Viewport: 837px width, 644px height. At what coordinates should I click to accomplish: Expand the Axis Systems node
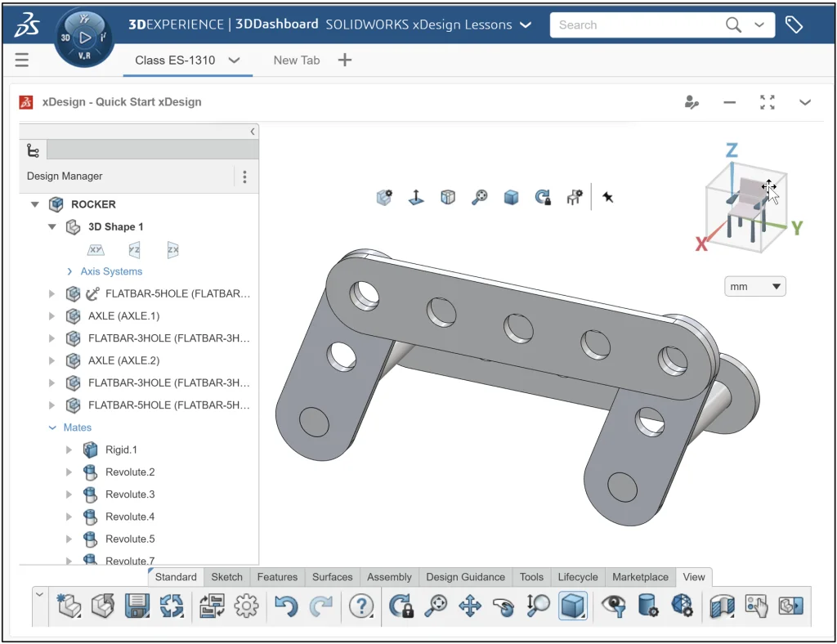[68, 271]
